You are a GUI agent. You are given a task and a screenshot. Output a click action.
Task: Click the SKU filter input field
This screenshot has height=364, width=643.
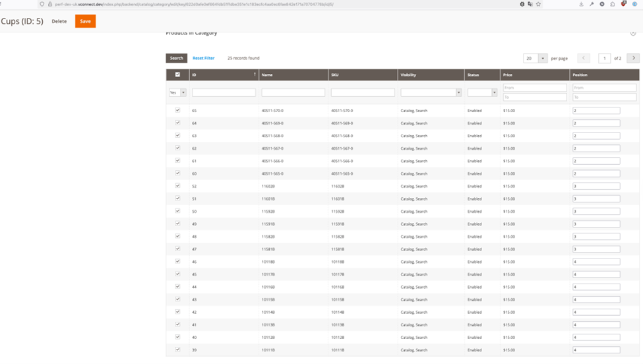tap(363, 92)
